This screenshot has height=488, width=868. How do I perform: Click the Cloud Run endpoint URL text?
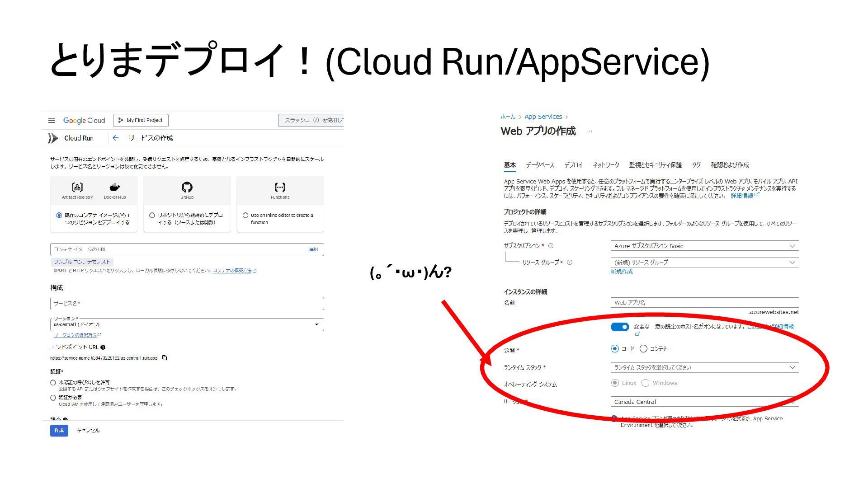point(104,358)
